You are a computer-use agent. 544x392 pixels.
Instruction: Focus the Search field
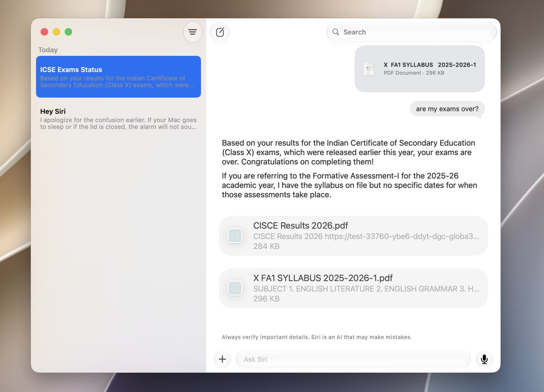pos(412,32)
